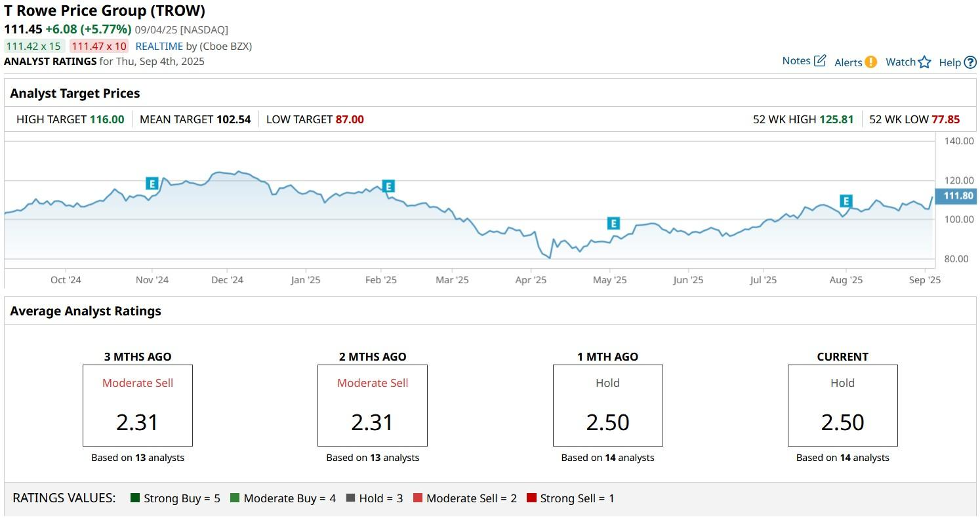Click the 111.80 current price label on chart
Screen dimensions: 980x518
pyautogui.click(x=957, y=196)
